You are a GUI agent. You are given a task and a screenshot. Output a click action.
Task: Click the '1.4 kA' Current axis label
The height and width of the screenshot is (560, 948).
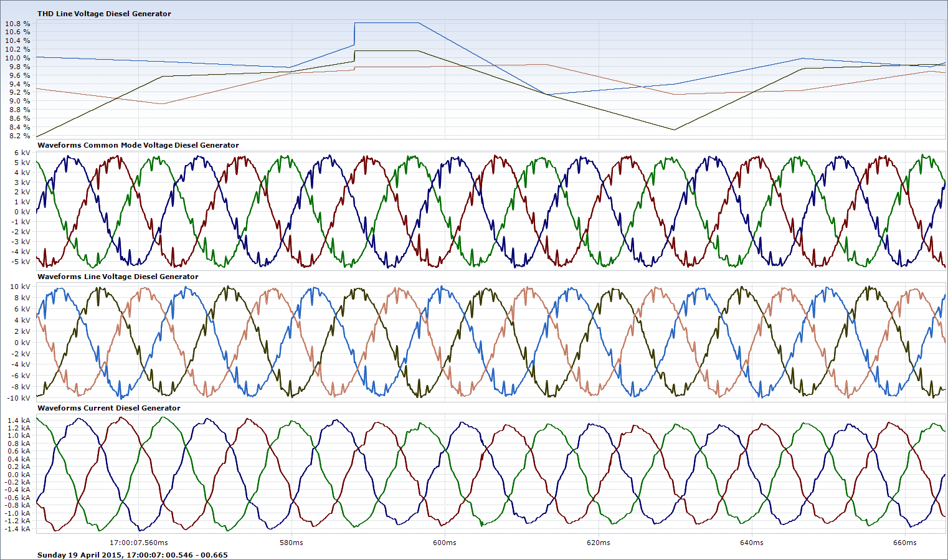19,420
